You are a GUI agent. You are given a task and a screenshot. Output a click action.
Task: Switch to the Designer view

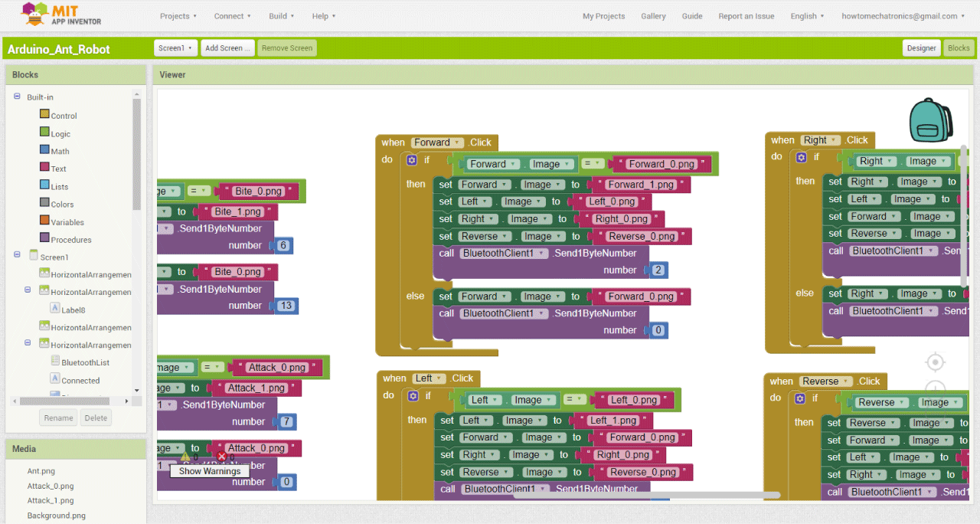(x=921, y=48)
